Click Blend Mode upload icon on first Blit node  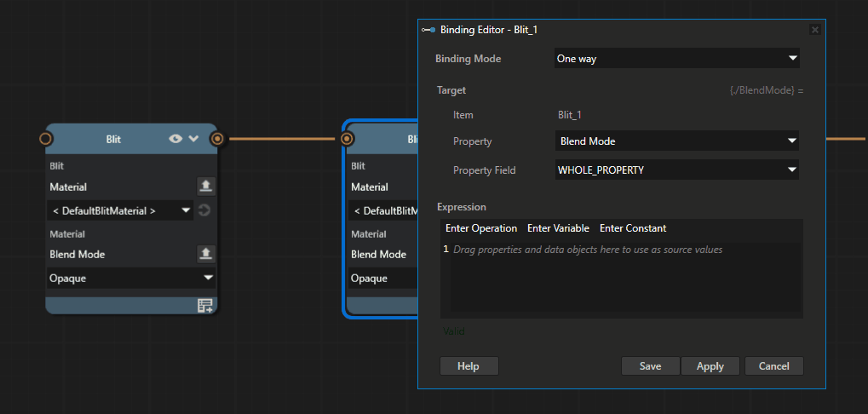pyautogui.click(x=206, y=254)
